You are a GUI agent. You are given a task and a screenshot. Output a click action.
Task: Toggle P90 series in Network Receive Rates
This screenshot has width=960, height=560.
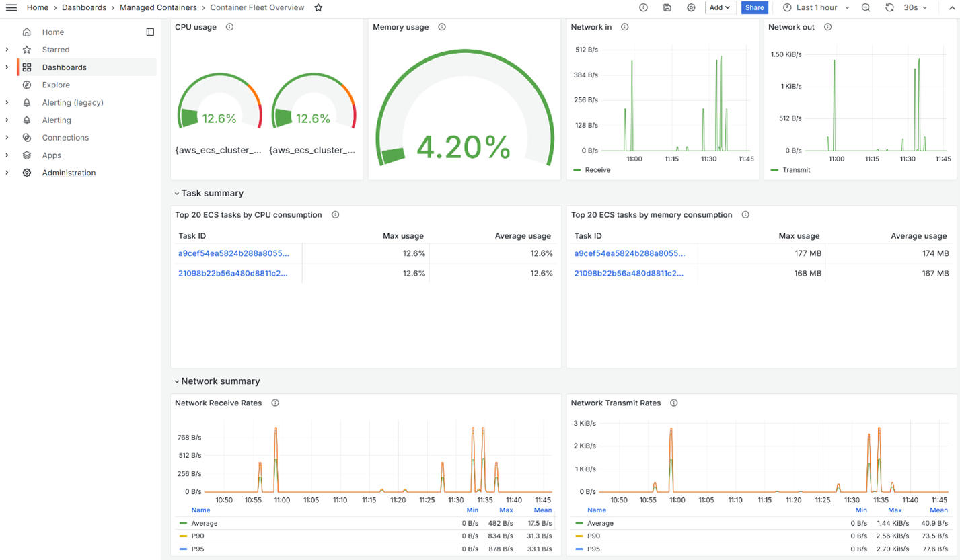click(198, 536)
